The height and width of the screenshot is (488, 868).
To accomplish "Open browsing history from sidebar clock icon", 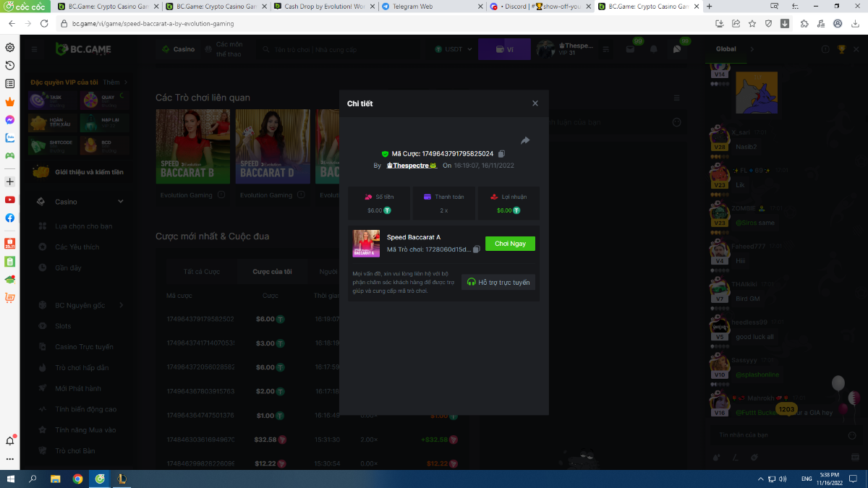I will tap(10, 66).
